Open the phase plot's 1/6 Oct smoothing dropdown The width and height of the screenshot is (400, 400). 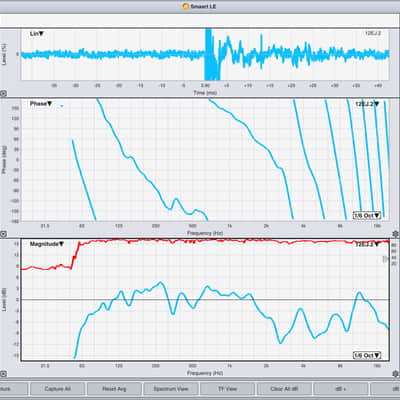tap(367, 215)
